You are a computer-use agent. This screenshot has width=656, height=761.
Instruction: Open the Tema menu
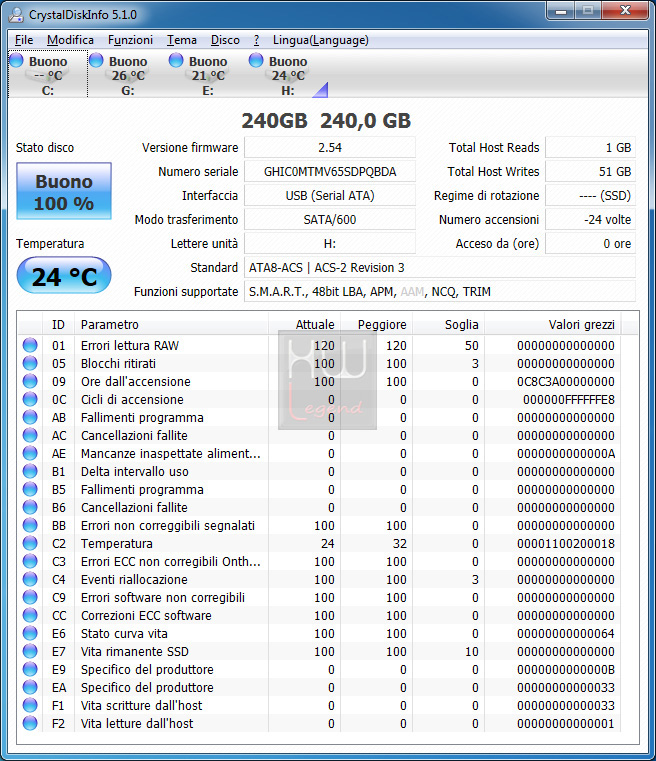(182, 40)
